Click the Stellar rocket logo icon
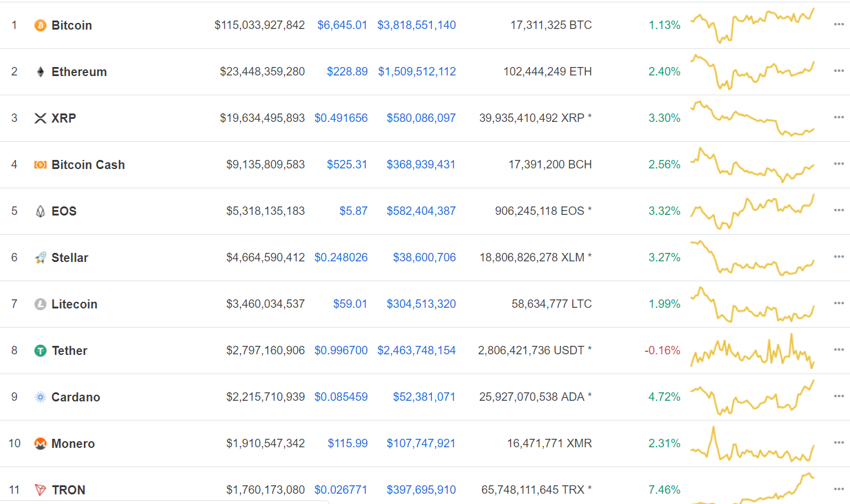Image resolution: width=850 pixels, height=504 pixels. tap(40, 258)
